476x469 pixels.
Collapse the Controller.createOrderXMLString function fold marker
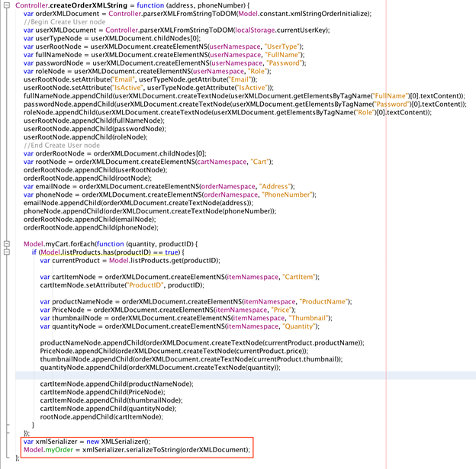coord(7,5)
